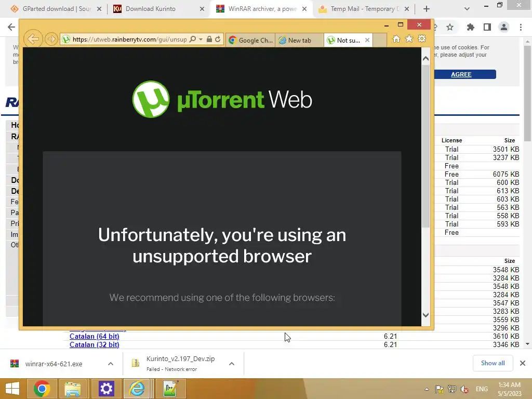Screen dimensions: 532x399
Task: Click Chrome back arrow
Action: [x=11, y=27]
